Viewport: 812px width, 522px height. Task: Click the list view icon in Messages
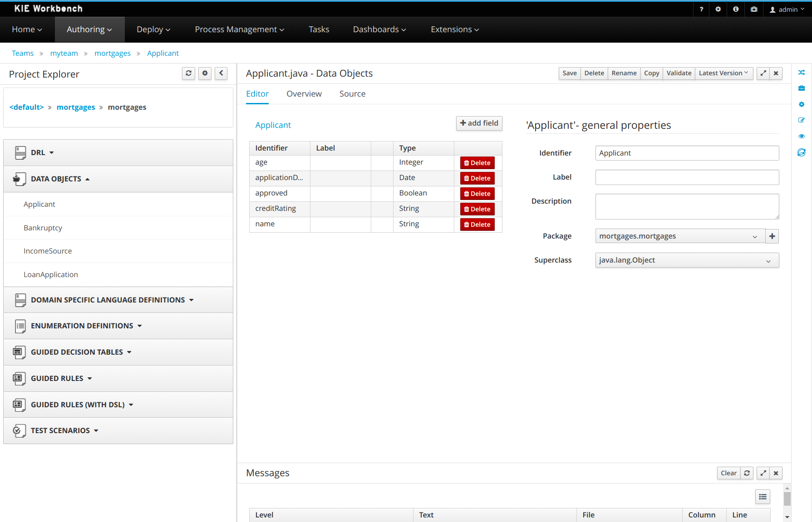[763, 497]
